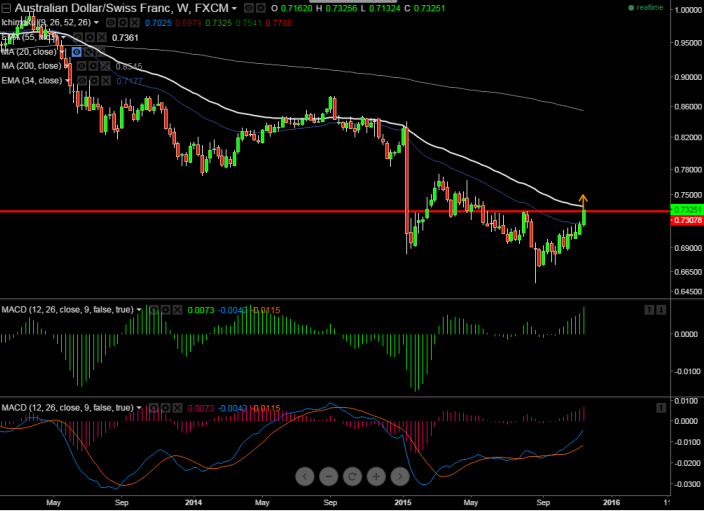The image size is (704, 511).
Task: Move the green MACD pane down
Action: (x=661, y=310)
